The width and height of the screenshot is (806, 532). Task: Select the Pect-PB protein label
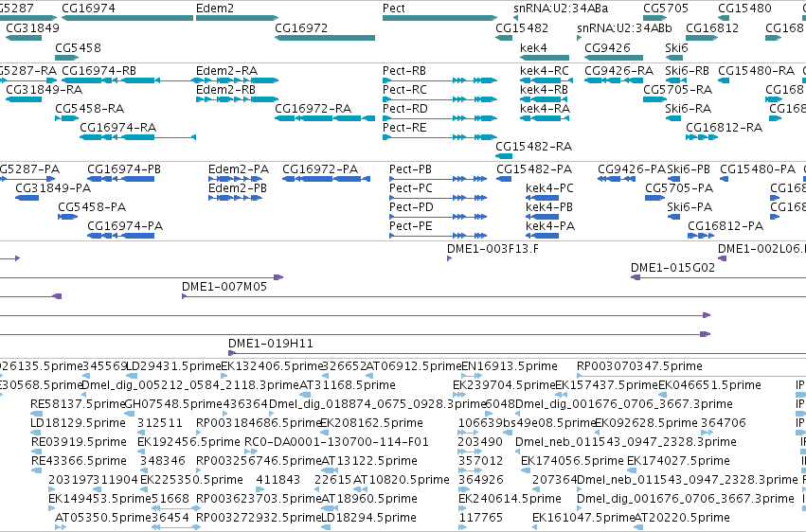(x=410, y=168)
